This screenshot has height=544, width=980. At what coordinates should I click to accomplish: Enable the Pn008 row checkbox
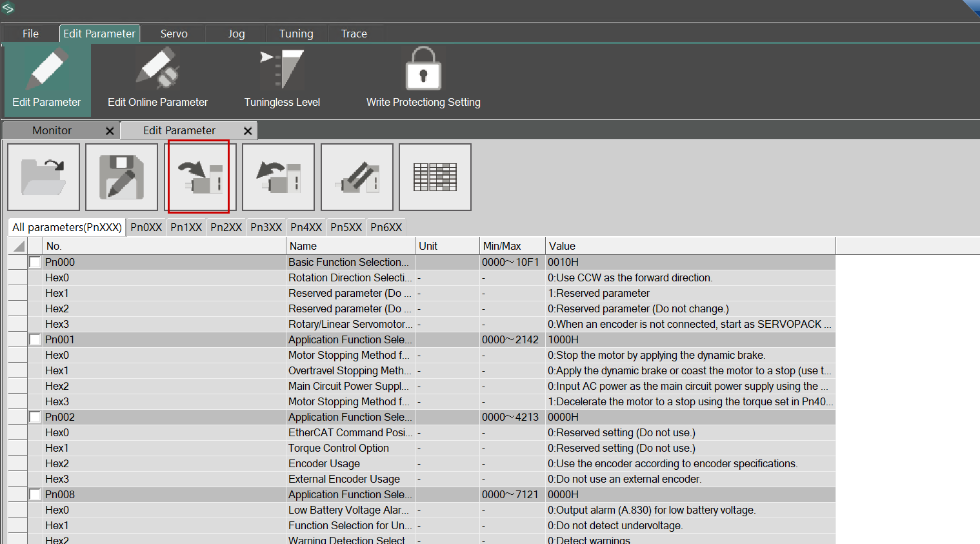(35, 495)
